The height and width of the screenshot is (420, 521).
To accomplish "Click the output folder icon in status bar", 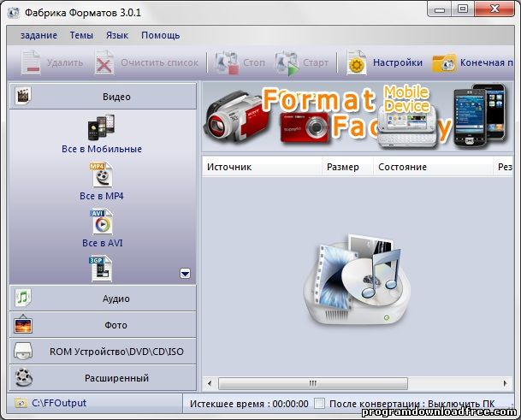I will coord(21,403).
